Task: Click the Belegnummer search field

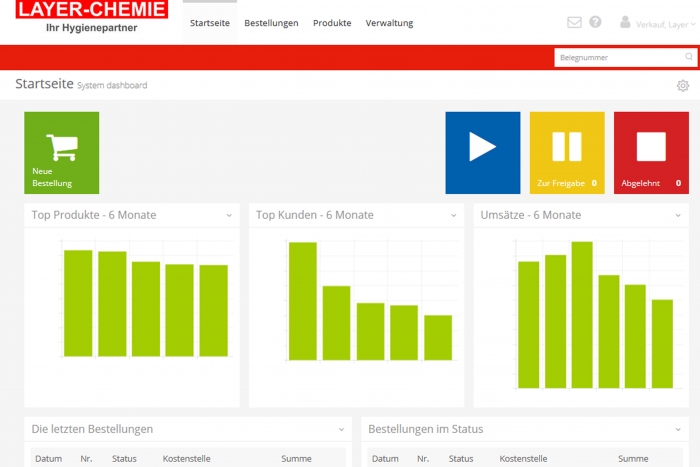Action: 618,58
